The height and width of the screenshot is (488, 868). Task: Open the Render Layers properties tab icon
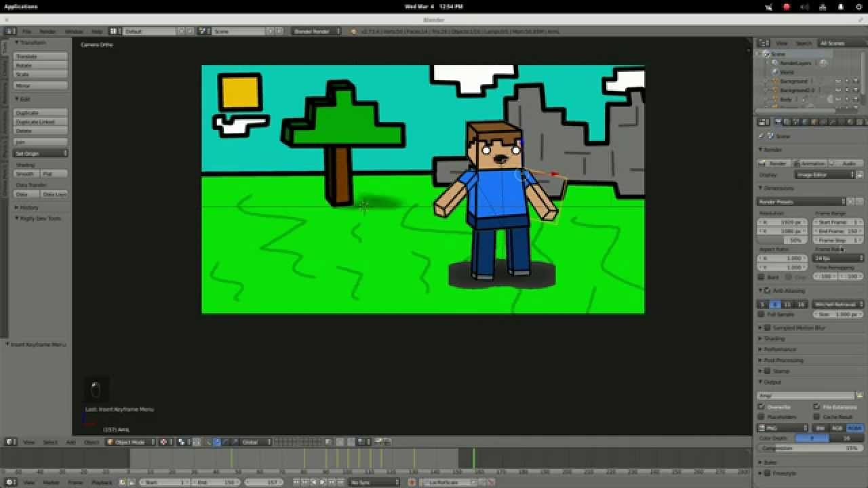(x=787, y=122)
